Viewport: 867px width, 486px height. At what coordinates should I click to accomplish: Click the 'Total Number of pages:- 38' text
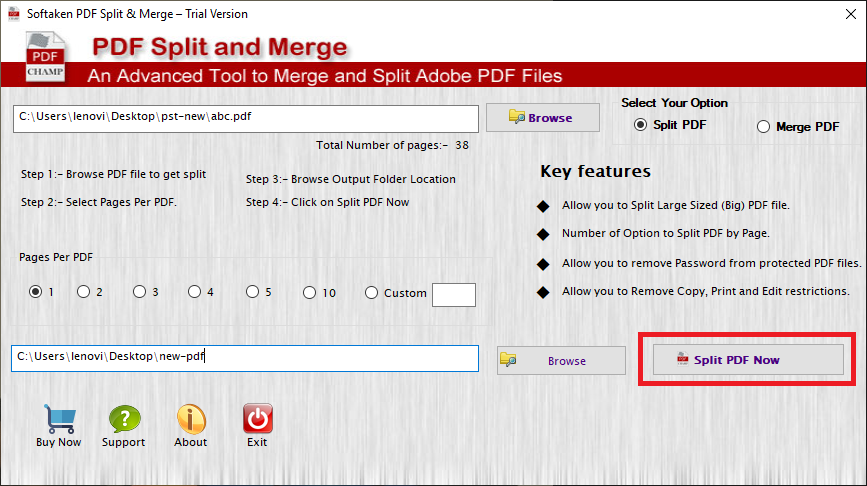pos(392,145)
